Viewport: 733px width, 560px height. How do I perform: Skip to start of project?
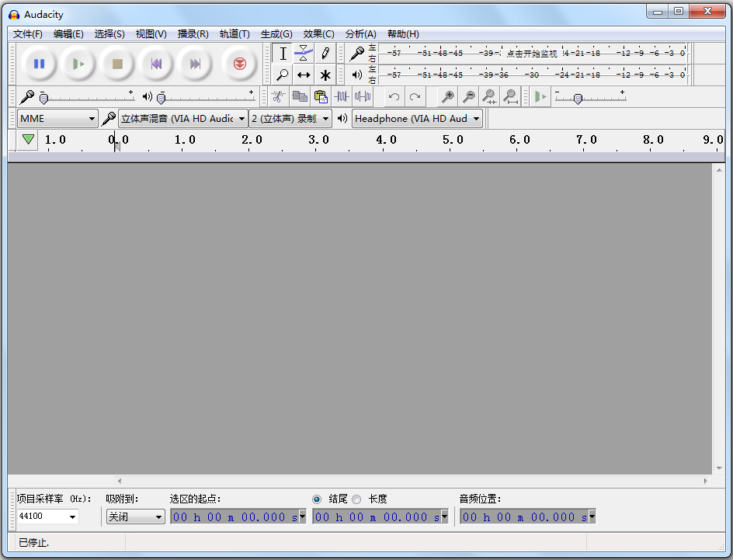pyautogui.click(x=156, y=64)
